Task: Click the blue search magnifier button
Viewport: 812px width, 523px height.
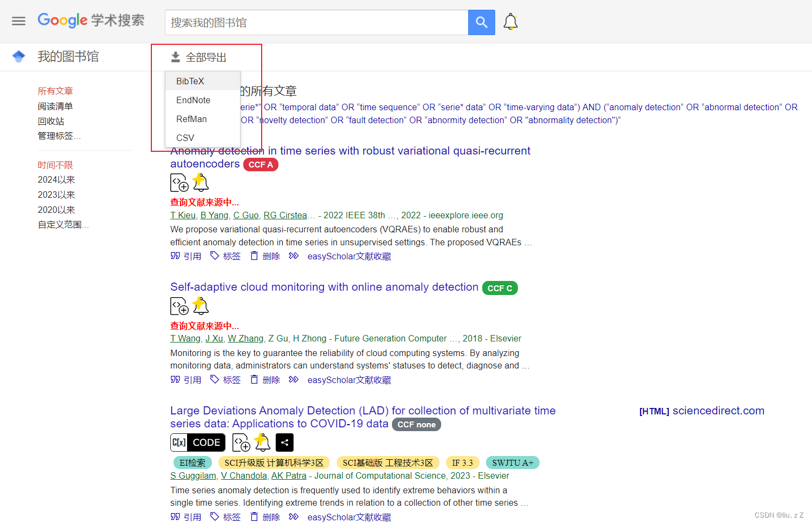Action: tap(482, 22)
